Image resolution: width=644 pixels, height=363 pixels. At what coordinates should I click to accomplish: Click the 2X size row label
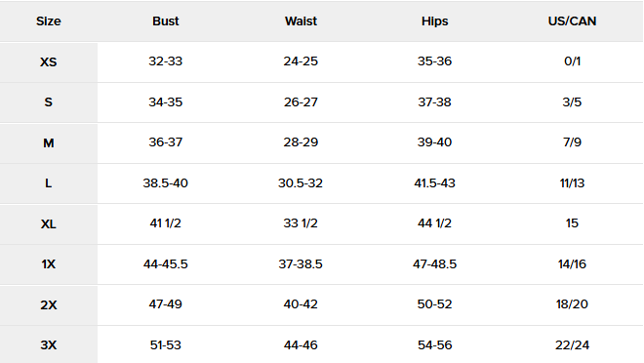pyautogui.click(x=49, y=305)
